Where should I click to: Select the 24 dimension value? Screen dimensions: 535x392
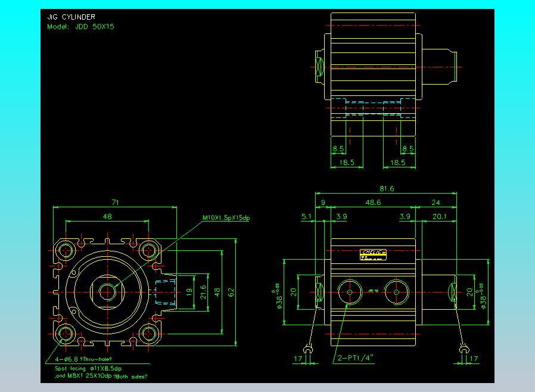point(436,203)
